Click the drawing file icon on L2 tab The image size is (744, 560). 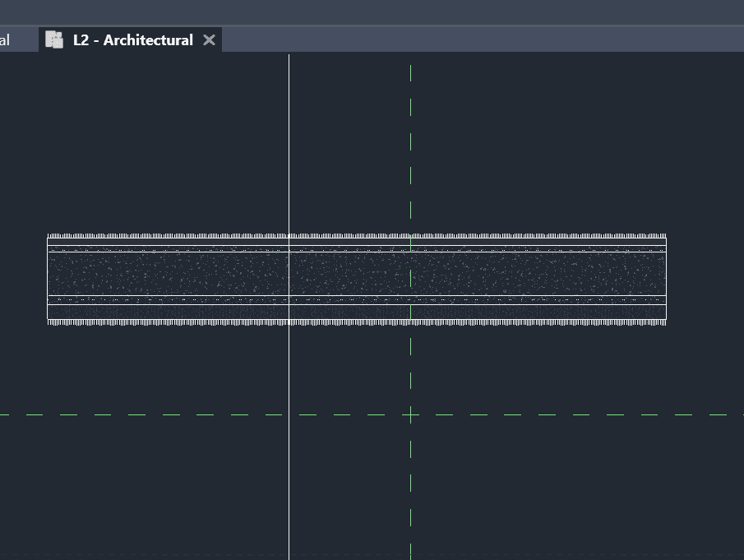(54, 40)
